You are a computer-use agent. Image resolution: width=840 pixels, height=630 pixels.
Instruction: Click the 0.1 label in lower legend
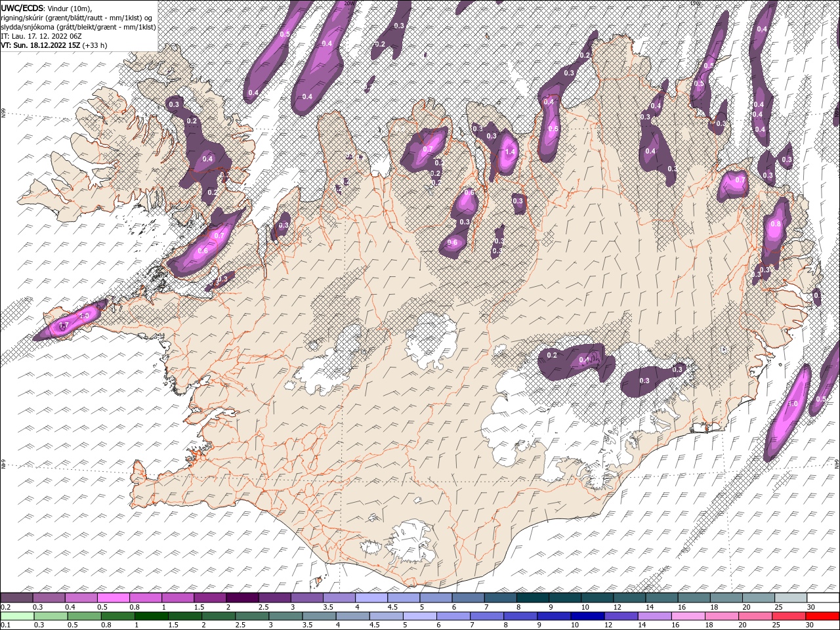point(5,625)
